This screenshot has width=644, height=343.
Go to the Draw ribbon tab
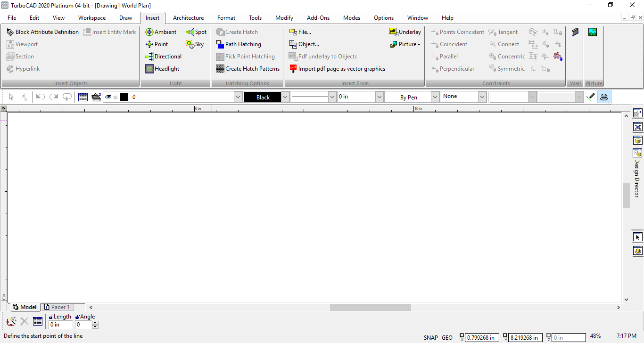click(125, 18)
